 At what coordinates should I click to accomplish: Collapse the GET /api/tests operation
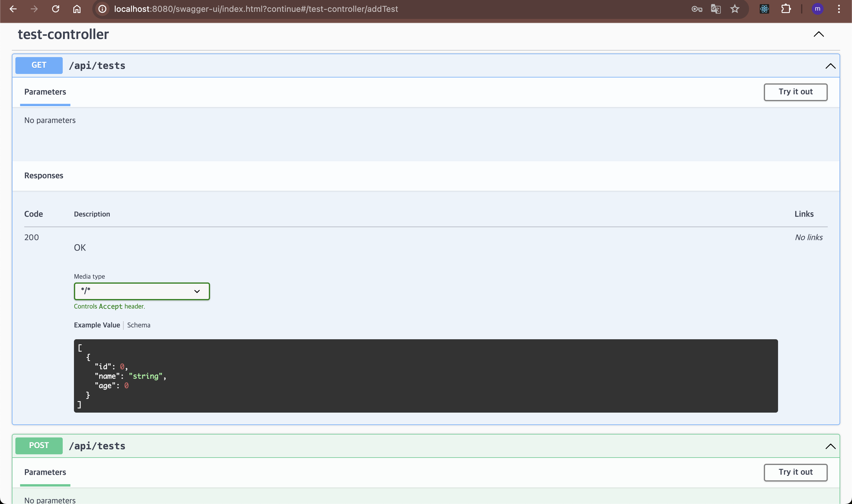(x=830, y=66)
